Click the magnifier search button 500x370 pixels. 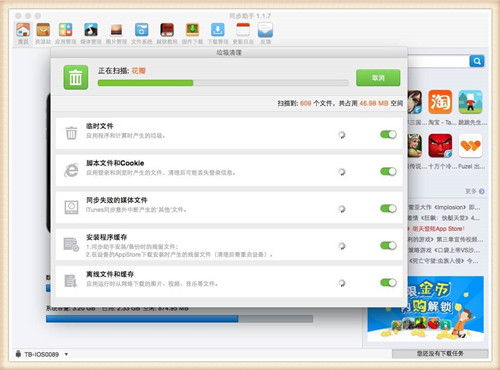[477, 61]
